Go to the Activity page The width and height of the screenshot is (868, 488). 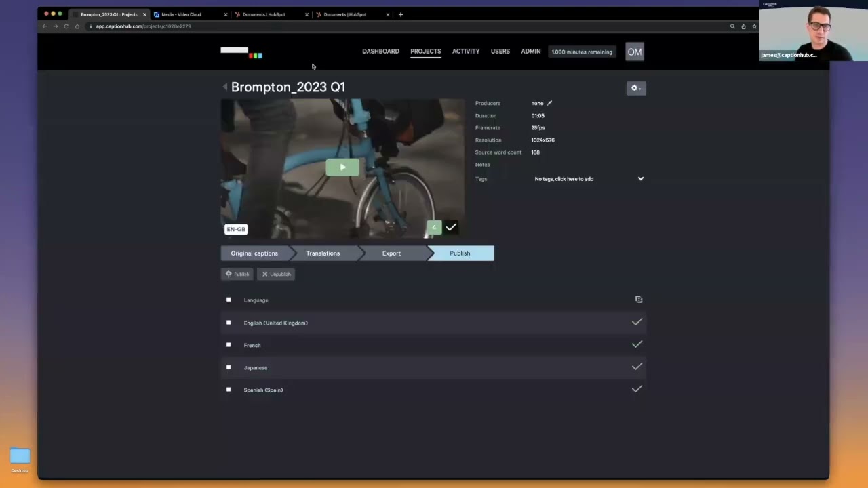(x=466, y=52)
